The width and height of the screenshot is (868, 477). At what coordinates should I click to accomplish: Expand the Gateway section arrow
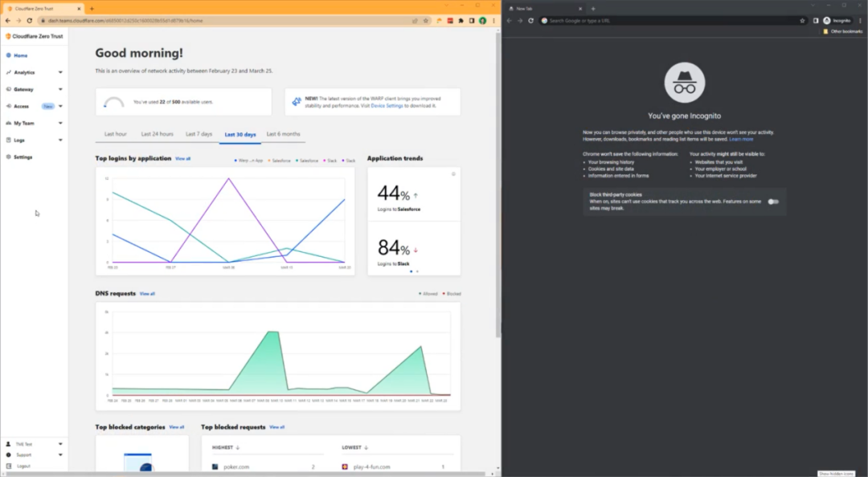click(x=60, y=89)
